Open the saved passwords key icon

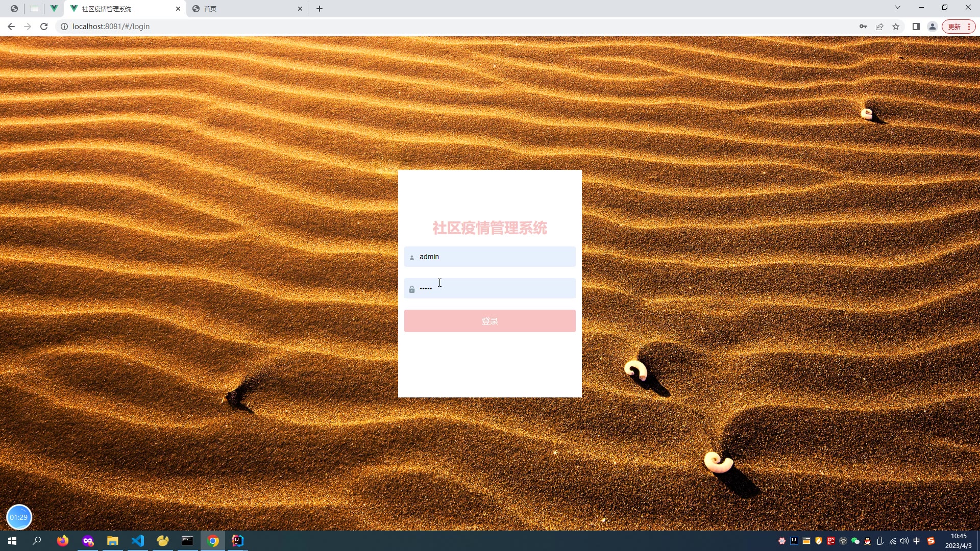[x=863, y=27]
